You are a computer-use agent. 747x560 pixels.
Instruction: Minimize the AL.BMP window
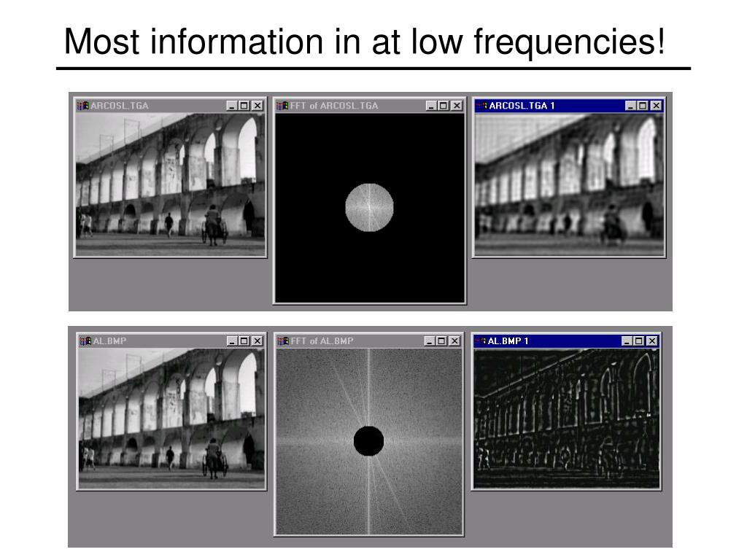tap(232, 341)
